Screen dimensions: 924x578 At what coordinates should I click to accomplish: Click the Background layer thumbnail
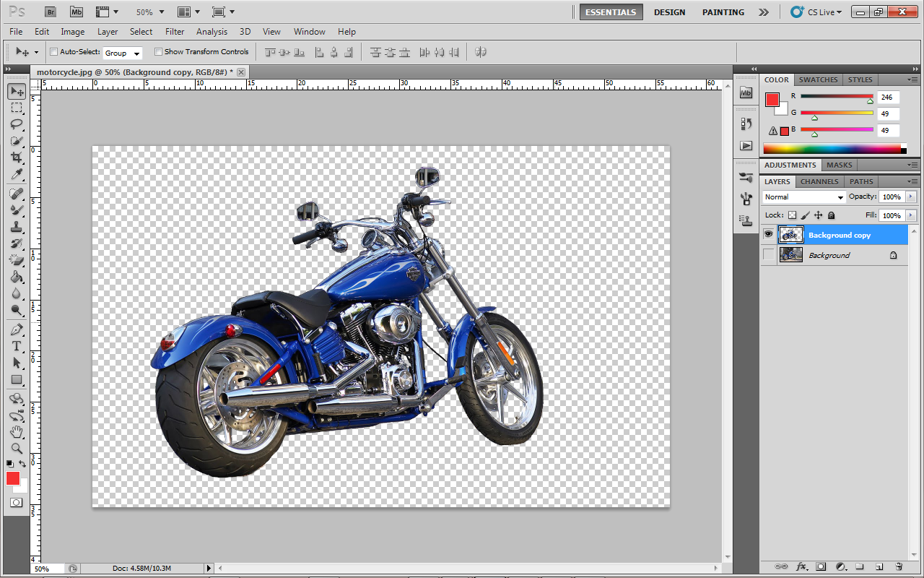pyautogui.click(x=791, y=255)
